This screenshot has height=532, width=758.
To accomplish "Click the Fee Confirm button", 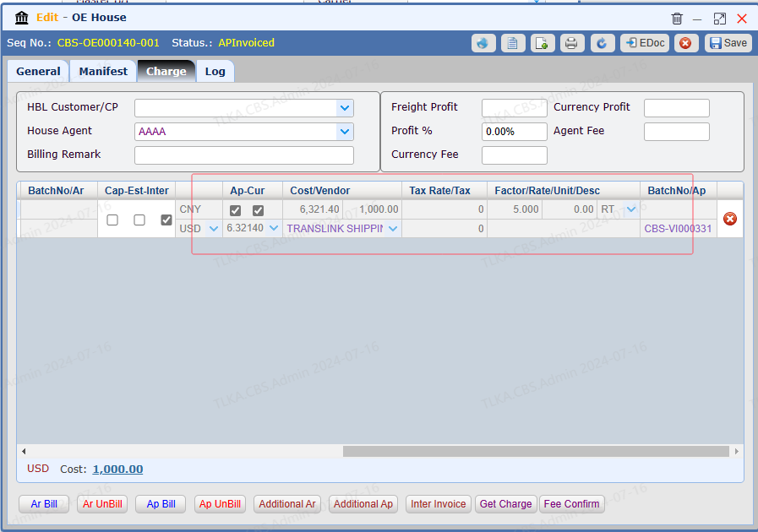I will pyautogui.click(x=571, y=504).
